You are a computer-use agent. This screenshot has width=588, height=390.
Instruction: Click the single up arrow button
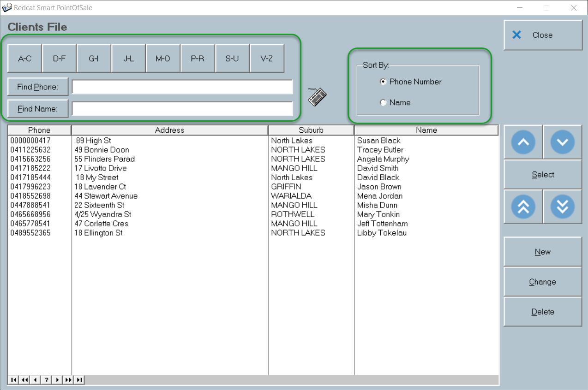coord(523,142)
